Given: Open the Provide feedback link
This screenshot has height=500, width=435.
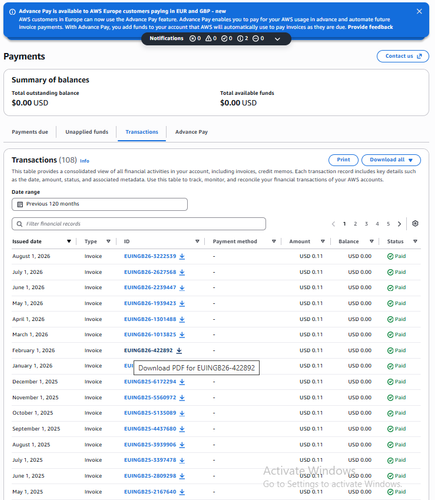Looking at the screenshot, I should [370, 27].
